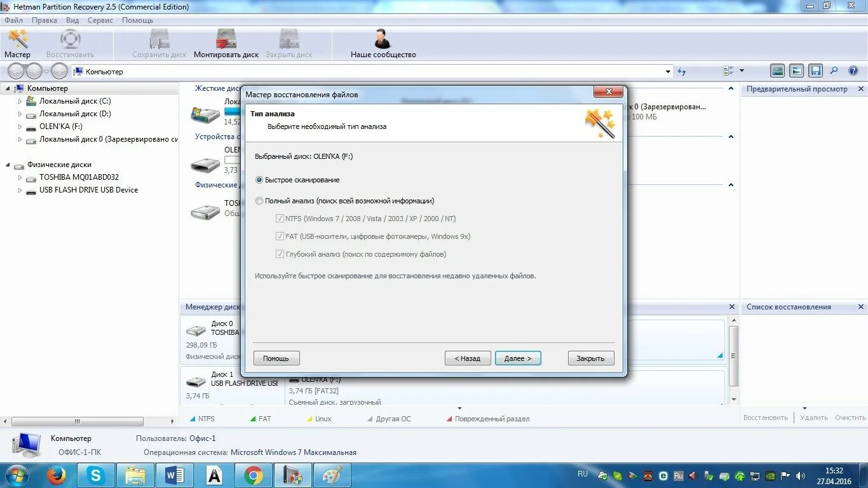Collapse the Физические диски tree node
The height and width of the screenshot is (488, 868).
point(8,165)
